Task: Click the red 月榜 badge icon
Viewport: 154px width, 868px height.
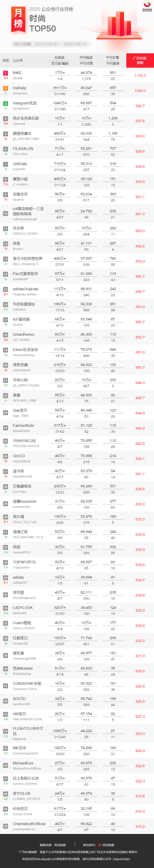Action: click(x=18, y=19)
